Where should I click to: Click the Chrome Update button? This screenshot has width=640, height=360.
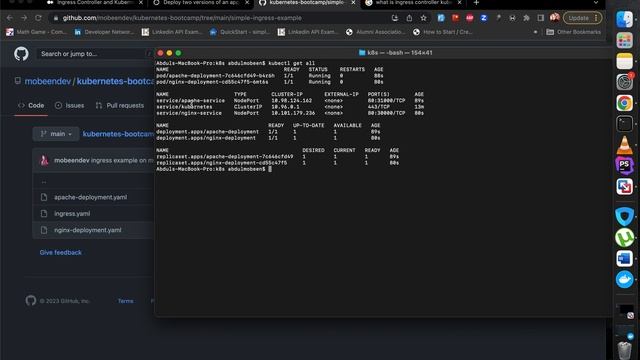[582, 18]
